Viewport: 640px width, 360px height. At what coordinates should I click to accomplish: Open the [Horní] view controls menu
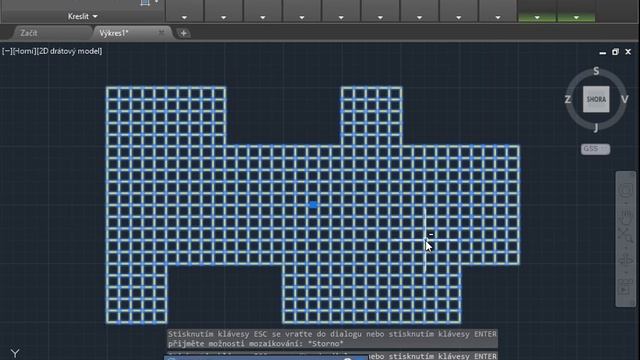point(24,51)
